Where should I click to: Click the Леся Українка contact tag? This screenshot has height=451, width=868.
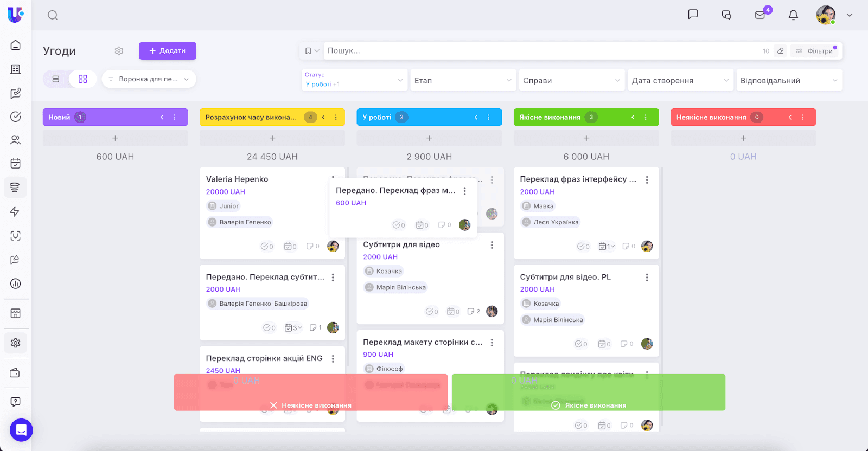(x=550, y=222)
